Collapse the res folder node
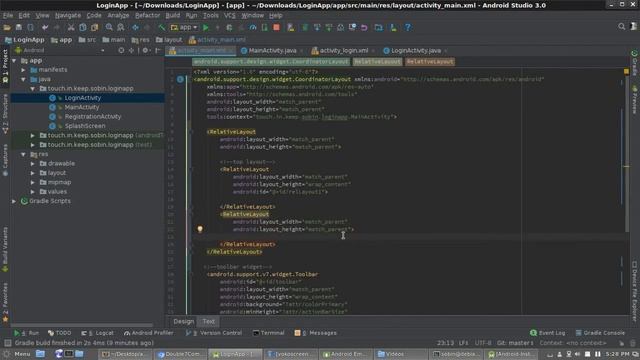 [x=24, y=154]
